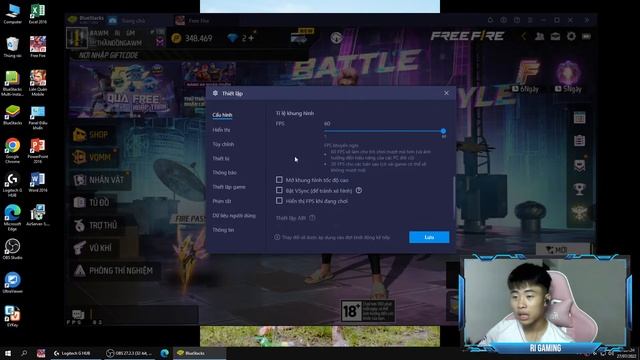The width and height of the screenshot is (640, 360).
Task: Open Excel 2016 desktop shortcut
Action: coord(38,13)
